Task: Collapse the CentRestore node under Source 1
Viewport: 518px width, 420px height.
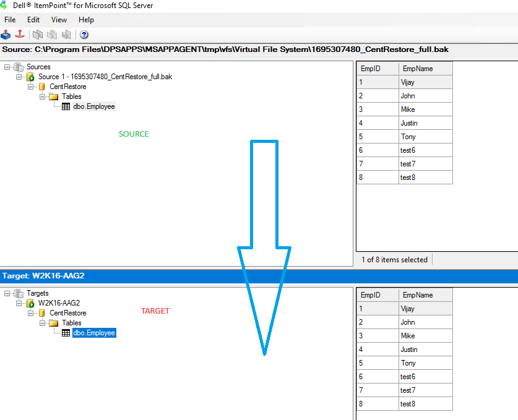Action: click(x=29, y=86)
